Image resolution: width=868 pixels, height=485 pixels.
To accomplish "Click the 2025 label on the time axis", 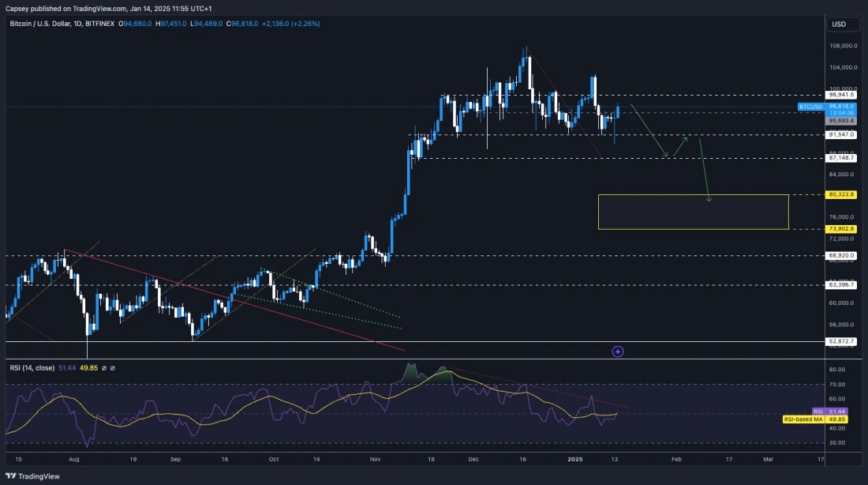I will (577, 458).
